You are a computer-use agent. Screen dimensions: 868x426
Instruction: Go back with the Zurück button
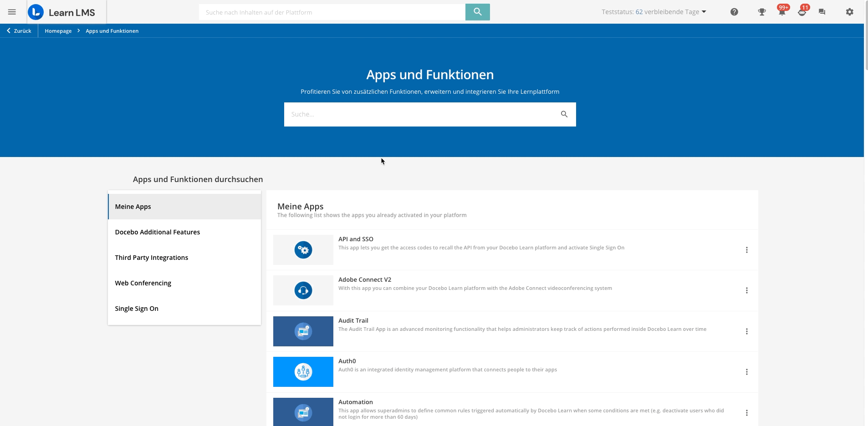point(19,31)
